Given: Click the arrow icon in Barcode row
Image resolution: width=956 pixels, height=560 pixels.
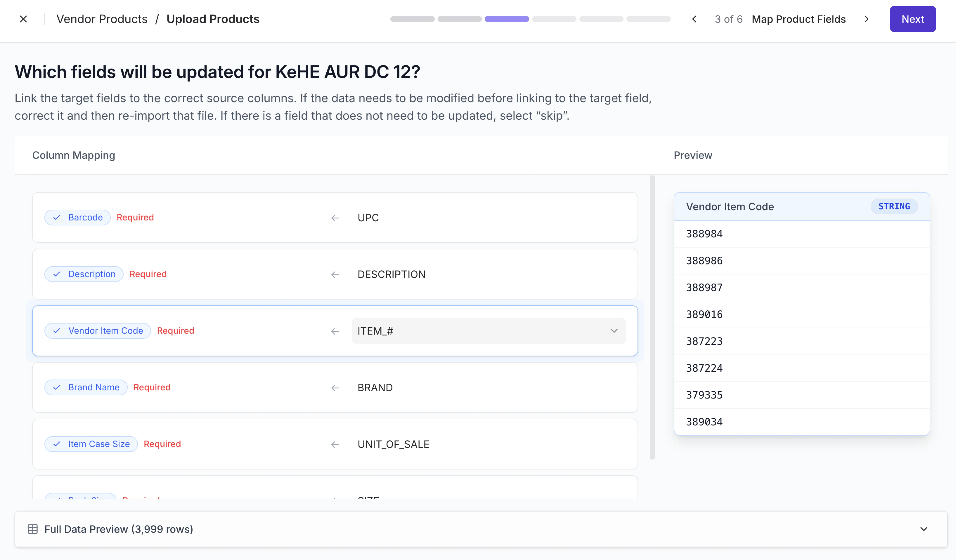Looking at the screenshot, I should (x=335, y=218).
